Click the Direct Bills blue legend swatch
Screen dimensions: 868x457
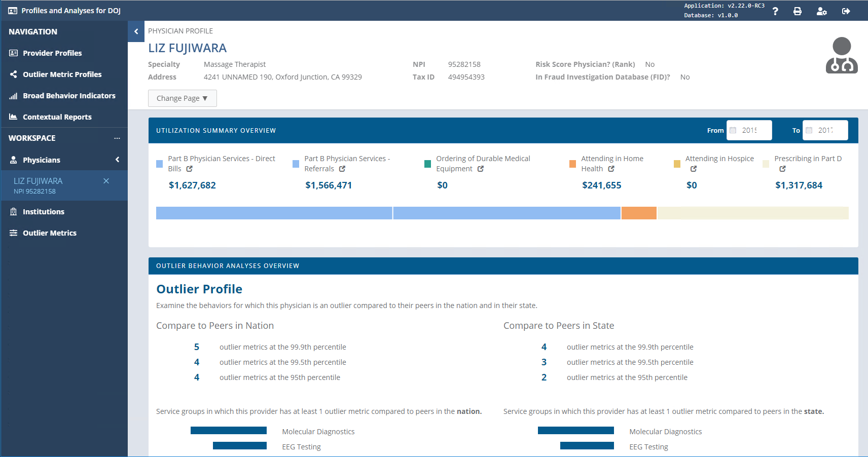pyautogui.click(x=159, y=164)
